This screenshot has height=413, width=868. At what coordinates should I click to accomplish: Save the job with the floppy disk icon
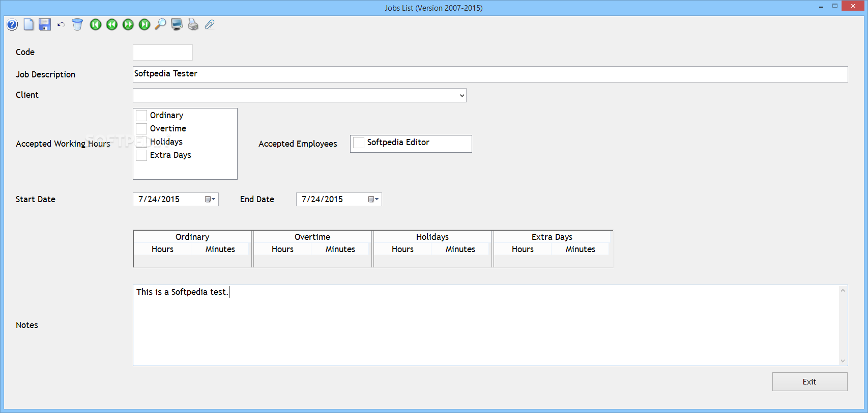coord(45,24)
